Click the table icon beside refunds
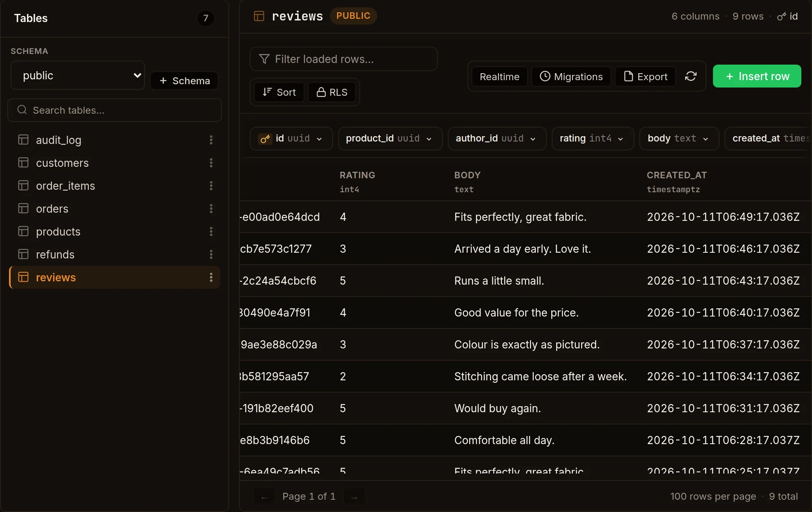 pyautogui.click(x=23, y=254)
